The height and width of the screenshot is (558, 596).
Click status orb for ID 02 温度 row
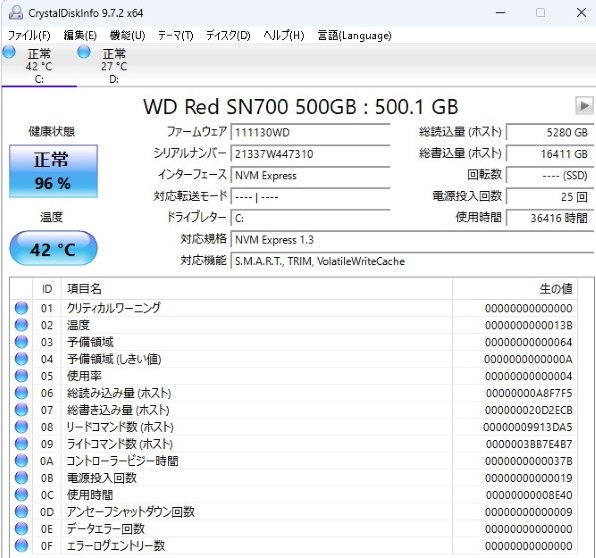point(21,325)
